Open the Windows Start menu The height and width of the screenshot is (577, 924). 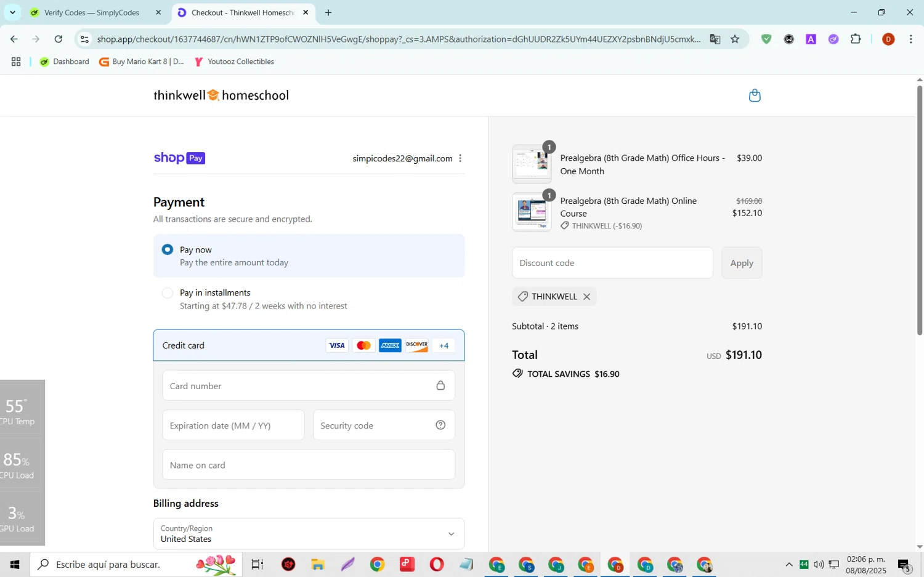[15, 564]
